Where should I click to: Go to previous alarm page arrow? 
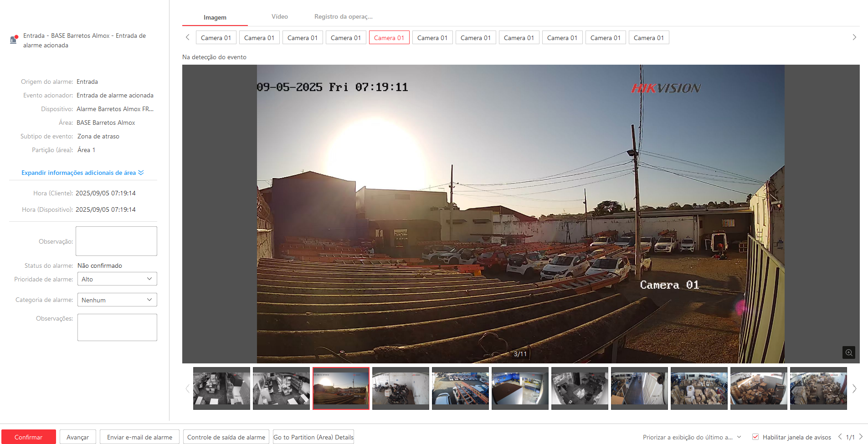click(840, 437)
